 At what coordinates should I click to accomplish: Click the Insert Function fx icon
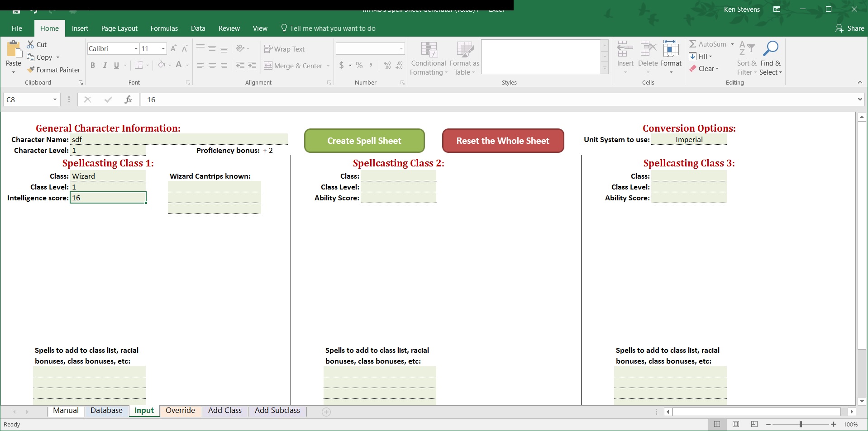[x=129, y=100]
